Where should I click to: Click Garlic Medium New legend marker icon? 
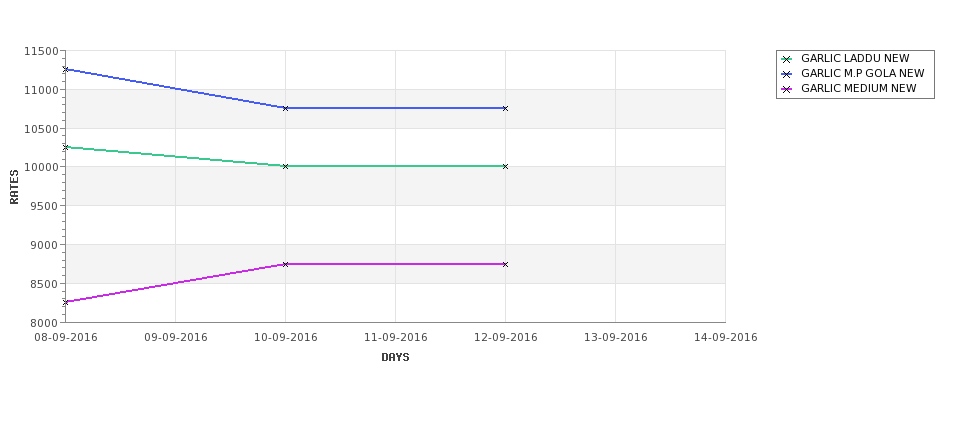pyautogui.click(x=787, y=90)
